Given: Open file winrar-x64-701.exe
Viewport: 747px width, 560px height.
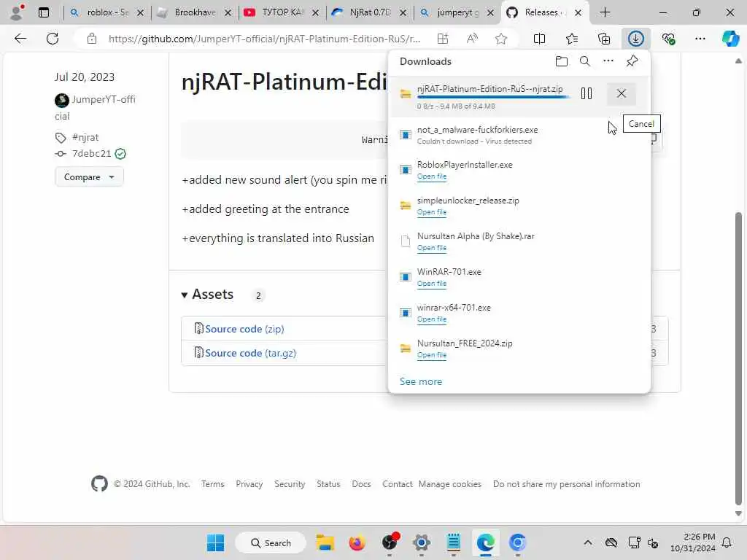Looking at the screenshot, I should click(x=432, y=319).
